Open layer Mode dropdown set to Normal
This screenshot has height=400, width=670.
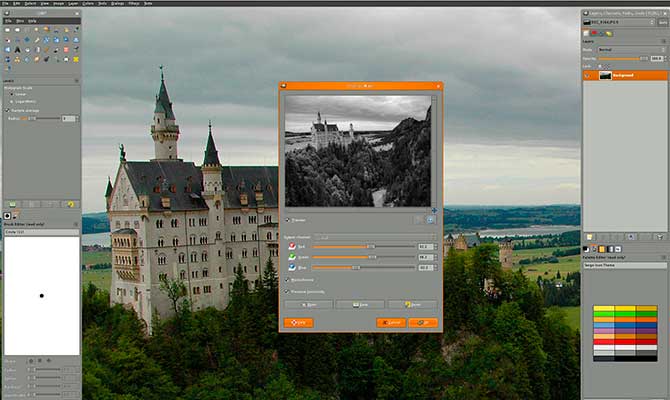pyautogui.click(x=632, y=50)
